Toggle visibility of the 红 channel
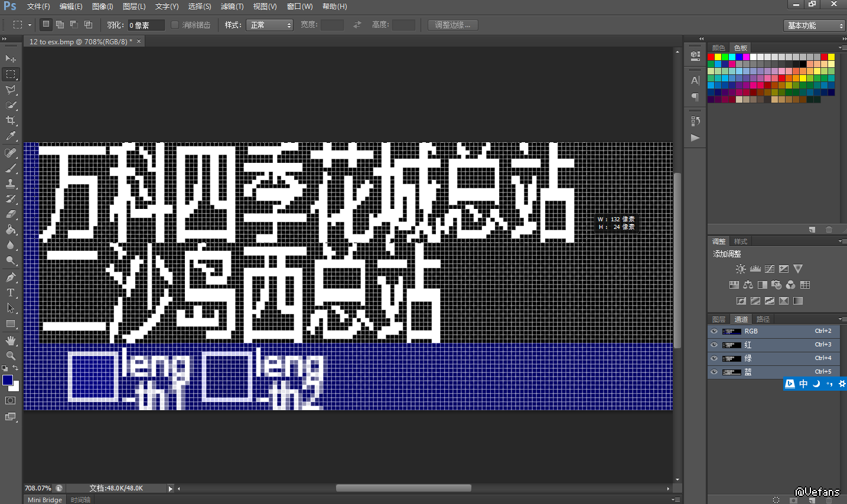The height and width of the screenshot is (504, 847). (714, 345)
